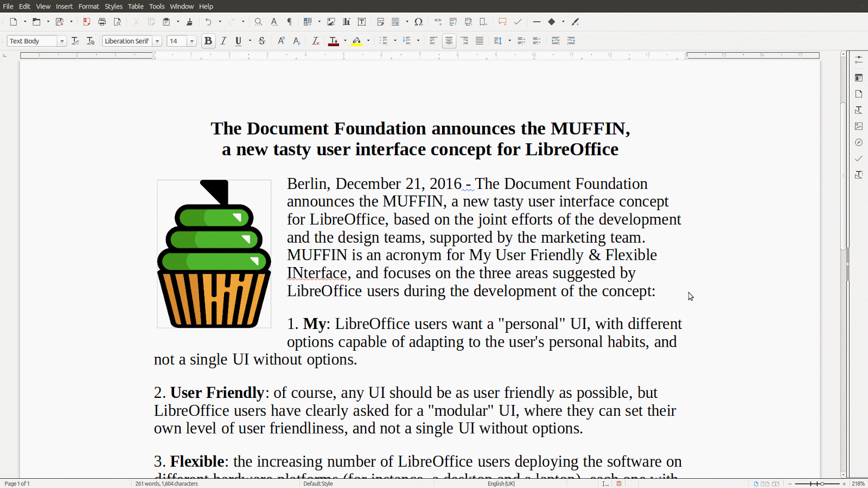The image size is (868, 488).
Task: Open the sidebar Gallery panel
Action: pos(859,126)
